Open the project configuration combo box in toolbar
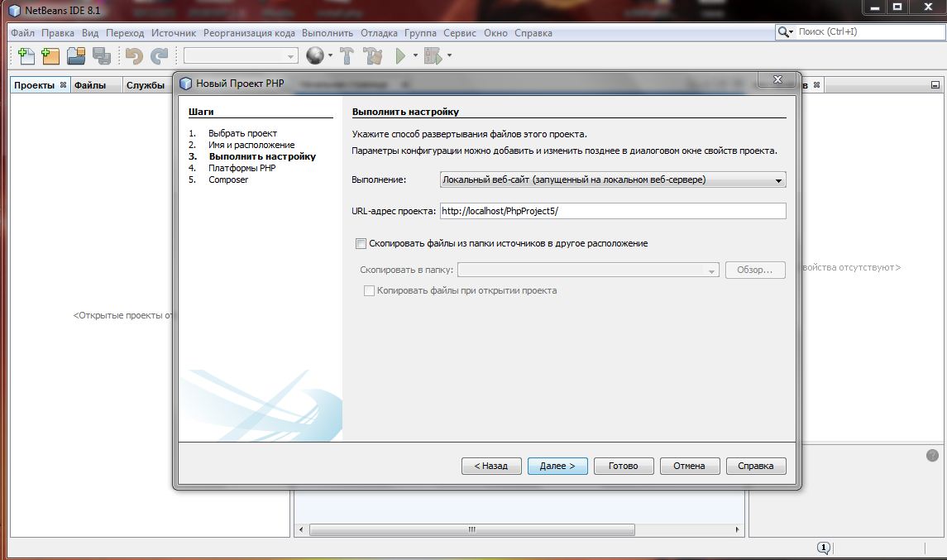This screenshot has height=560, width=947. click(x=241, y=56)
